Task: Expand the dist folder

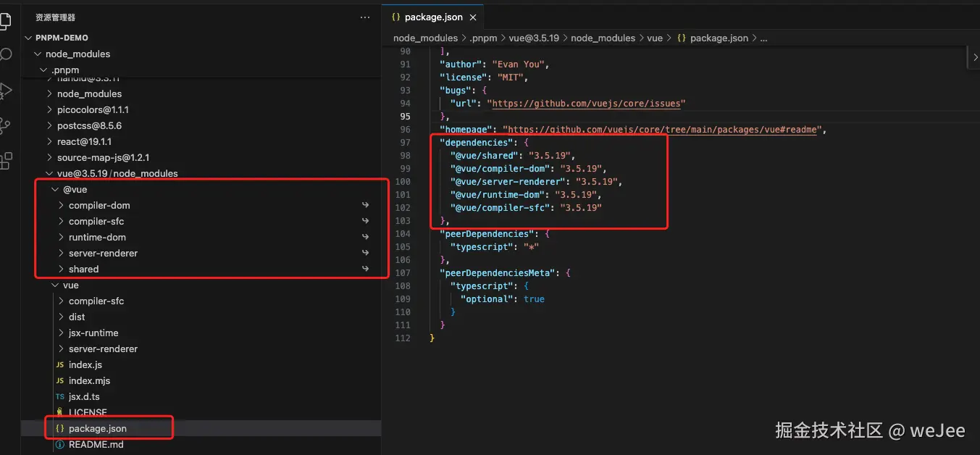Action: pos(61,317)
